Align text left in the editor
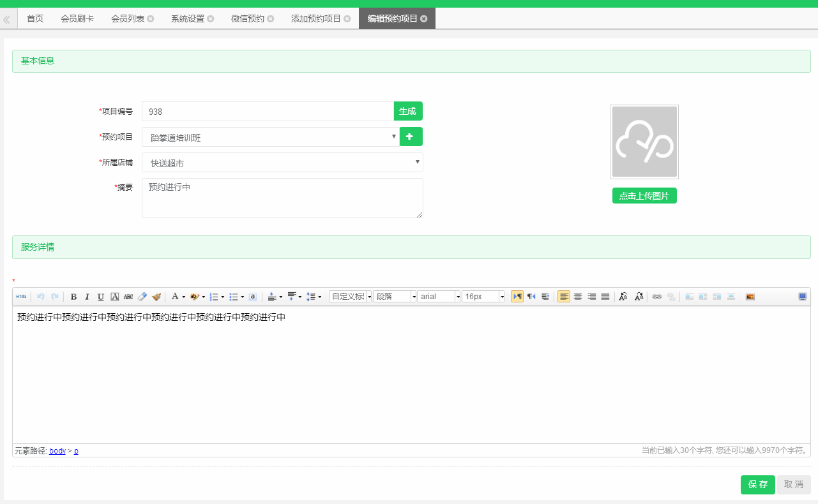This screenshot has width=818, height=504. 564,297
